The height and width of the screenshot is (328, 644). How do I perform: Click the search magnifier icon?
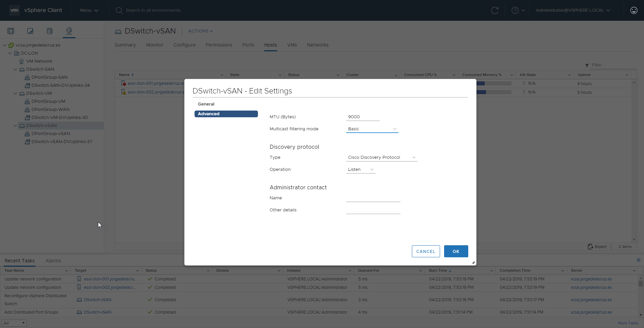(x=119, y=10)
